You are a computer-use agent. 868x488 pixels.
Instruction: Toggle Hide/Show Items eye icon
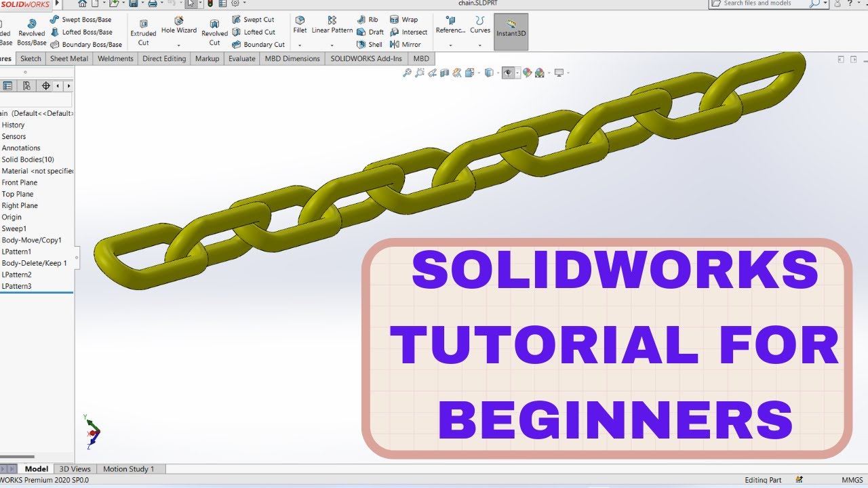pyautogui.click(x=507, y=73)
